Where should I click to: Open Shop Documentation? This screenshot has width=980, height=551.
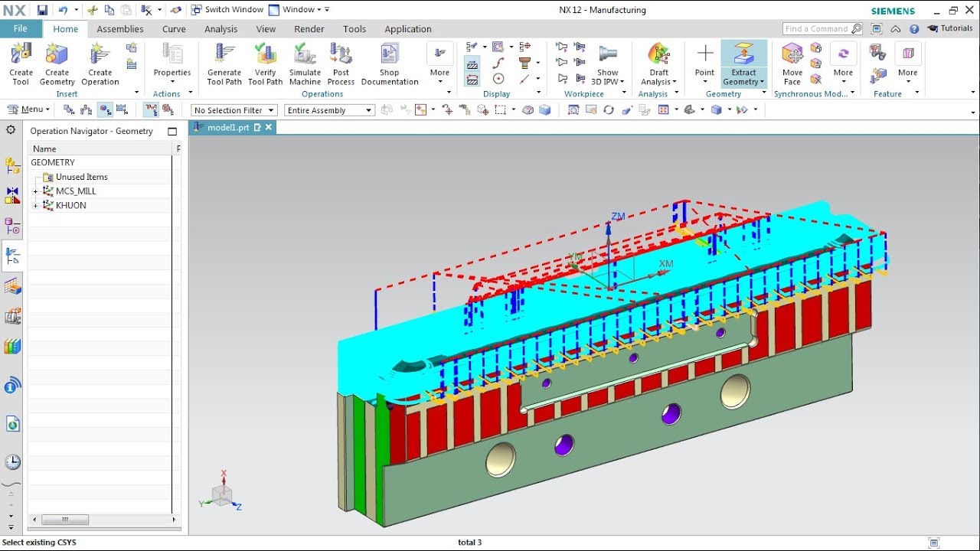[390, 64]
